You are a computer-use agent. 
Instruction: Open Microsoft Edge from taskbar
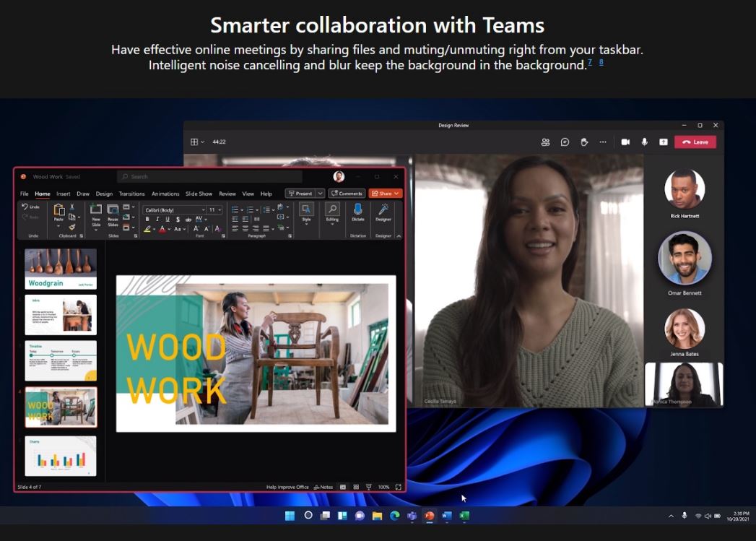pos(394,516)
